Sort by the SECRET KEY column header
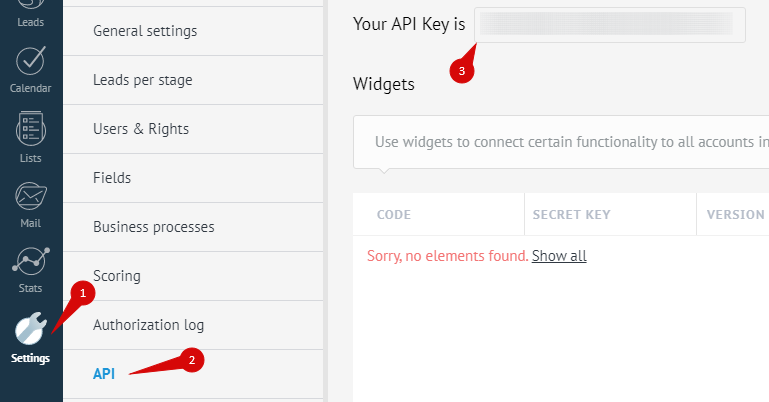Image resolution: width=769 pixels, height=402 pixels. click(x=571, y=215)
